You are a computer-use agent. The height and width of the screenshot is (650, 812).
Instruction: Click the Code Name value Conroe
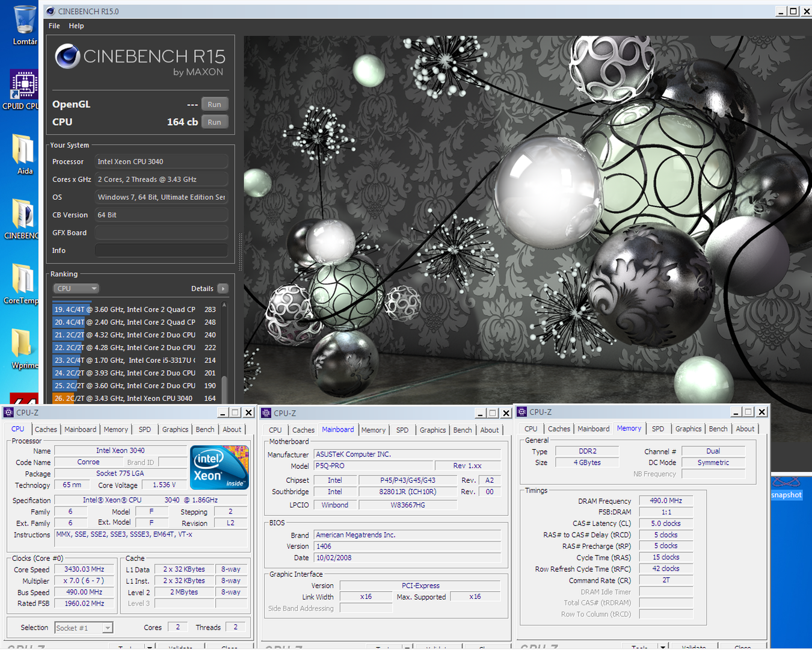pos(88,462)
